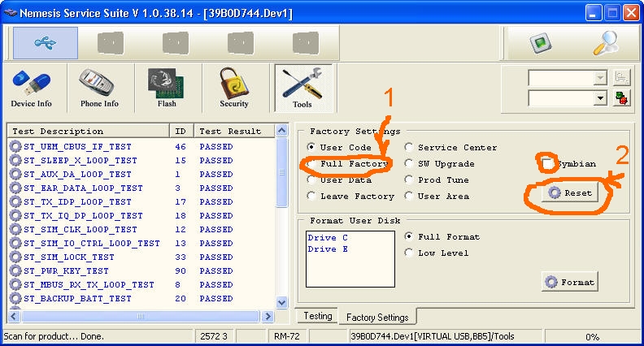Open the Security section

(x=234, y=88)
